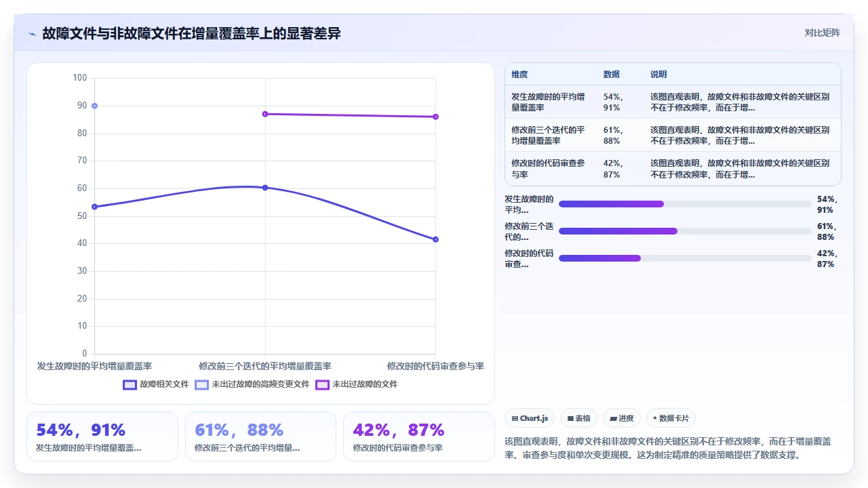Click the purple line's end point near 86
The image size is (868, 488).
tap(435, 117)
